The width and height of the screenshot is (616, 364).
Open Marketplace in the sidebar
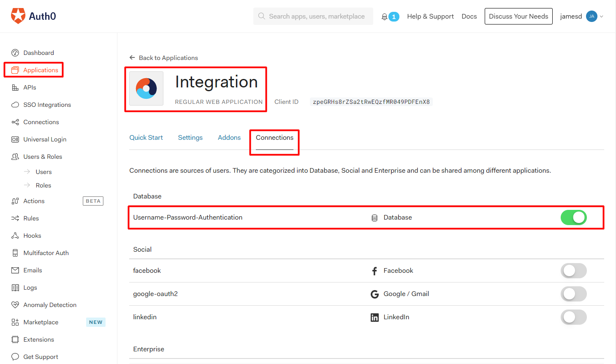[x=41, y=322]
